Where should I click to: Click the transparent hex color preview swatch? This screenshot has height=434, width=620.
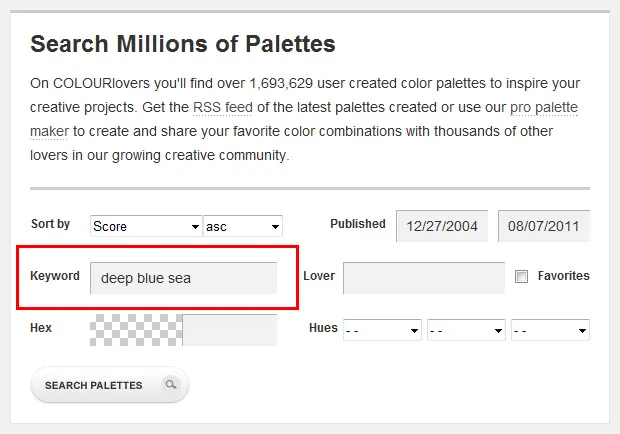point(136,330)
